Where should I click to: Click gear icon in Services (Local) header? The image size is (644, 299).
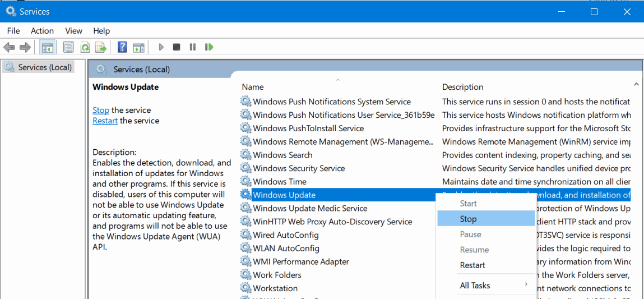point(101,70)
